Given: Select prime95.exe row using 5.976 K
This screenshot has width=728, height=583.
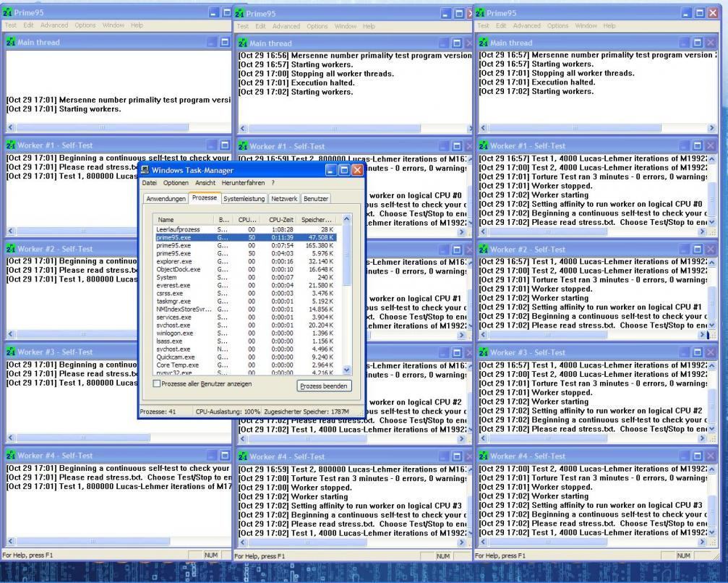Looking at the screenshot, I should (x=244, y=254).
